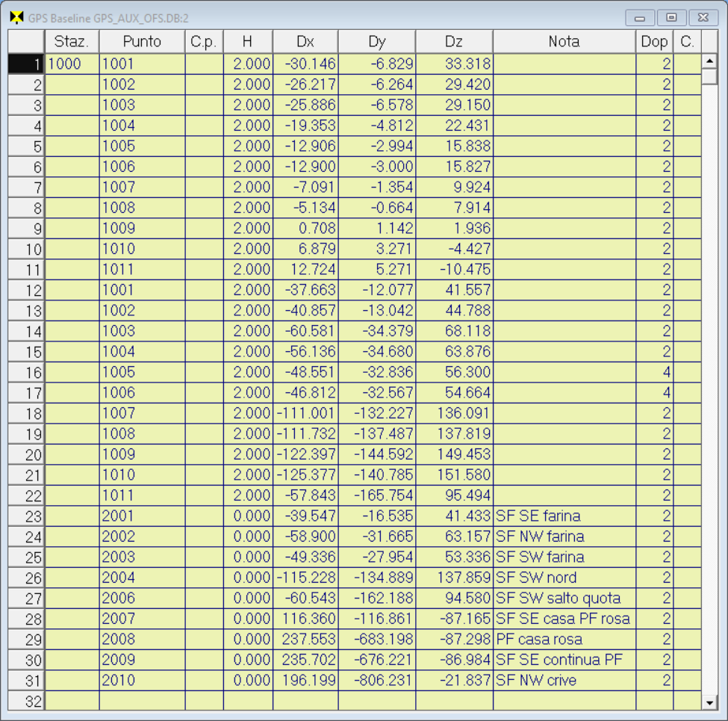Image resolution: width=728 pixels, height=721 pixels.
Task: Click Dz value 29.150
Action: [x=454, y=105]
